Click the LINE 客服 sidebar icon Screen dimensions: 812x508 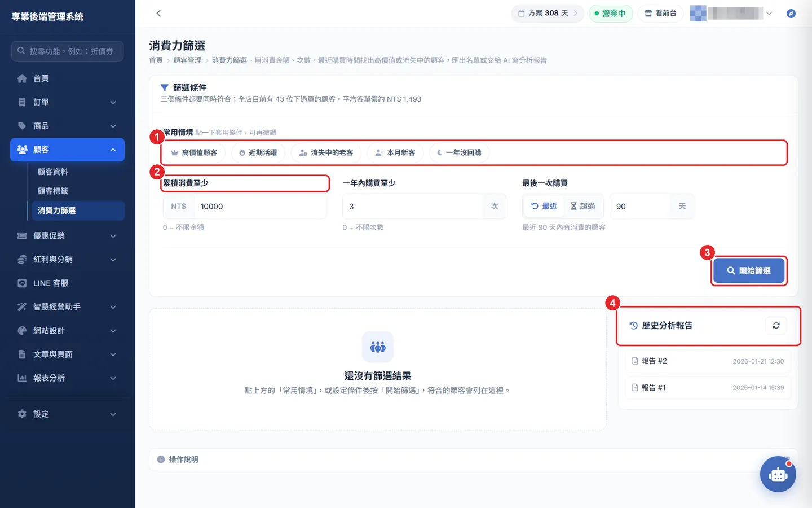22,283
